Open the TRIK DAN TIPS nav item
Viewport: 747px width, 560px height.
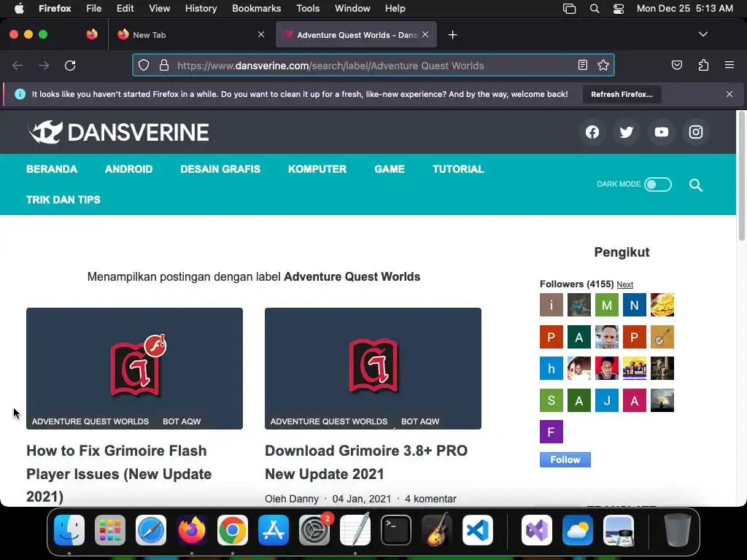click(x=63, y=200)
